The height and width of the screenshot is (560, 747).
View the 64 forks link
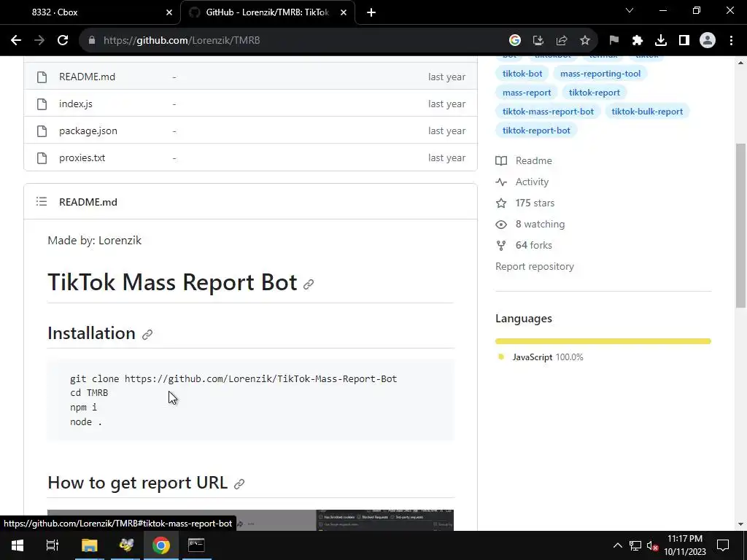pos(524,245)
